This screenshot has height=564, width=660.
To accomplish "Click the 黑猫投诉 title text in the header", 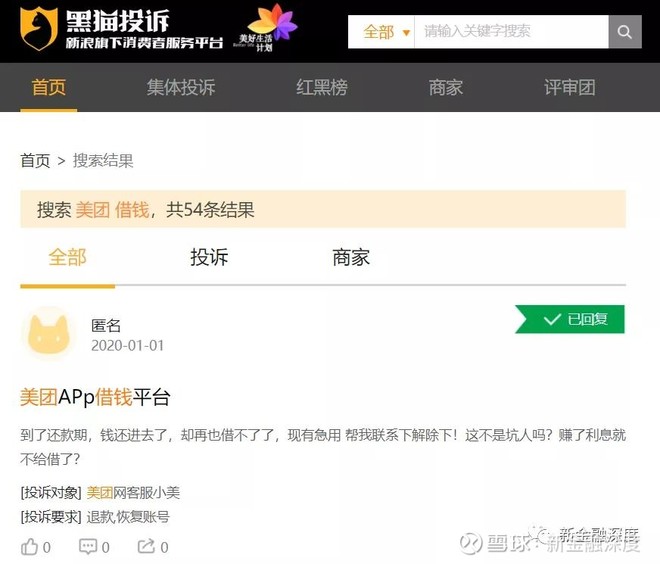I will point(117,20).
